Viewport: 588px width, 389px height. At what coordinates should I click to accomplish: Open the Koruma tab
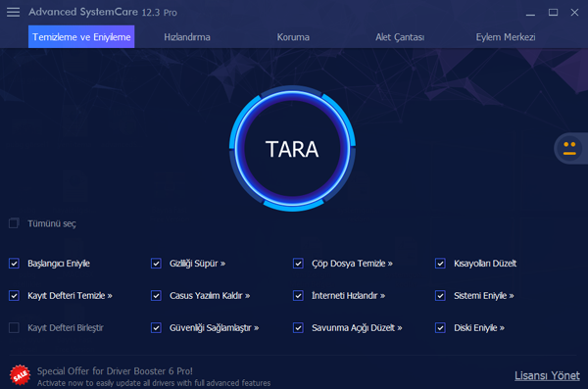(x=293, y=37)
